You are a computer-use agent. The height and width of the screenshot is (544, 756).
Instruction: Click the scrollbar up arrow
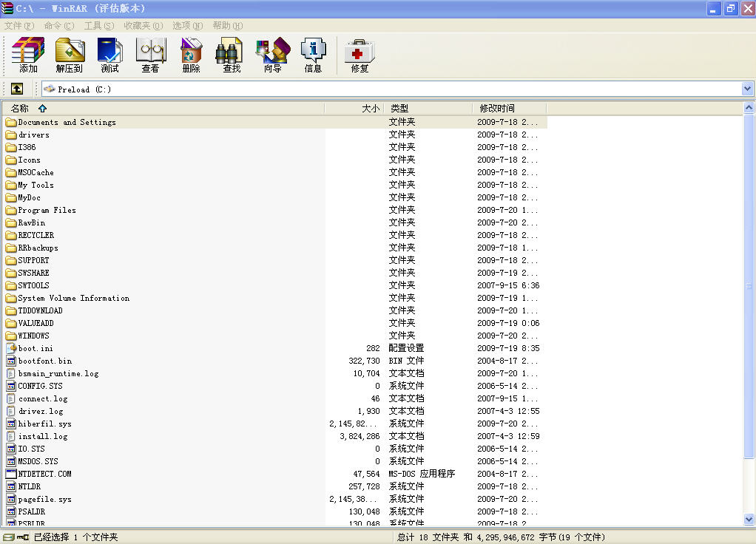pyautogui.click(x=749, y=107)
